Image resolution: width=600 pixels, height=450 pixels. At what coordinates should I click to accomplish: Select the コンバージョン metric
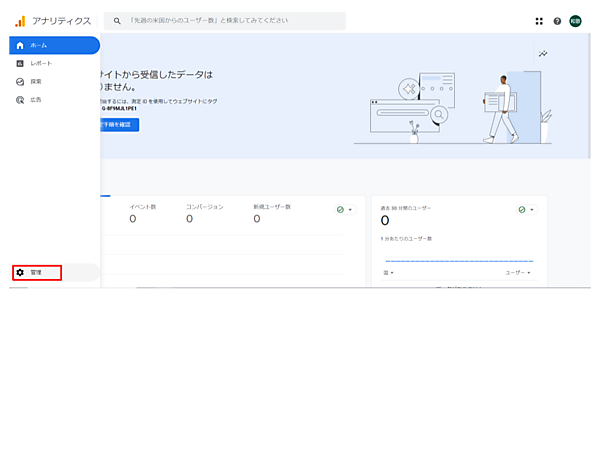[x=204, y=214]
